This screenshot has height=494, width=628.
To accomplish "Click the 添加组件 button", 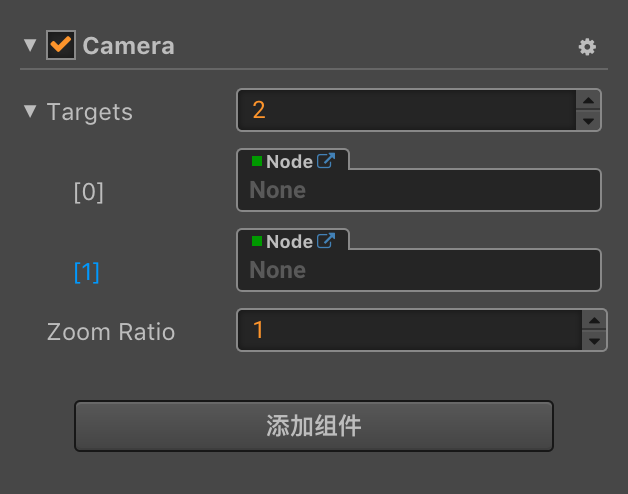I will click(313, 426).
